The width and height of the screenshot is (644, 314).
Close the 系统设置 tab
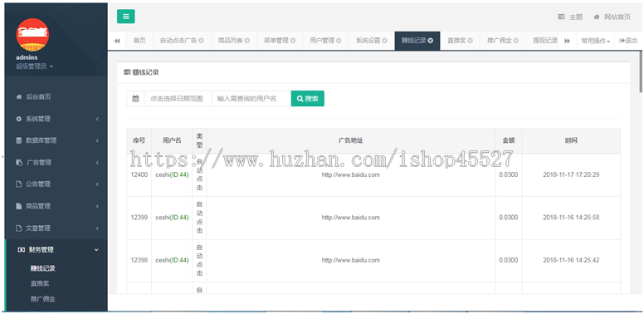[x=385, y=41]
